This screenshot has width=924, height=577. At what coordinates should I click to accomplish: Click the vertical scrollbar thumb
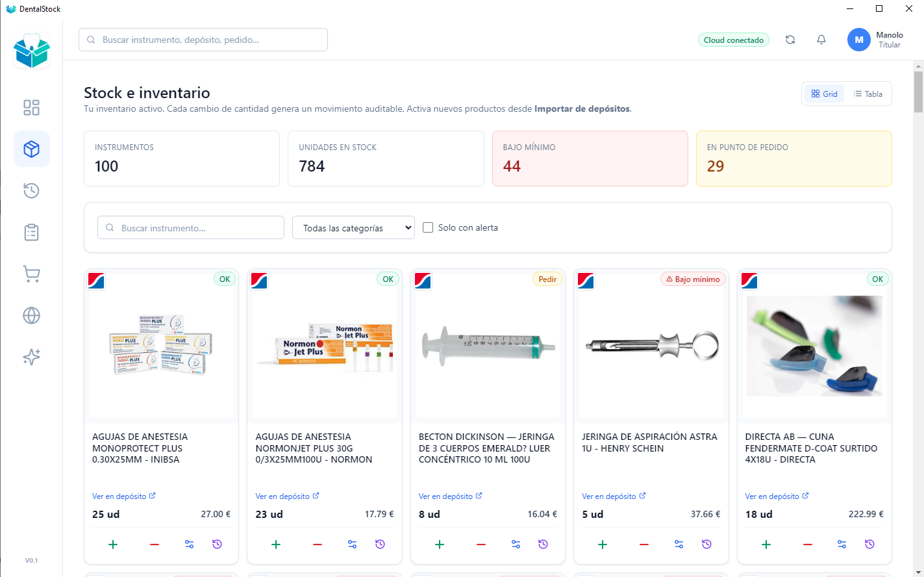point(918,91)
